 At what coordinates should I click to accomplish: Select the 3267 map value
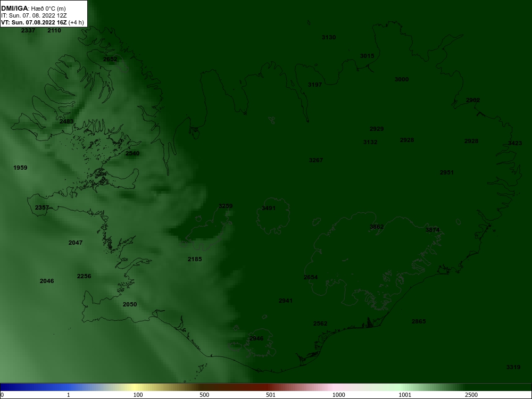[316, 160]
